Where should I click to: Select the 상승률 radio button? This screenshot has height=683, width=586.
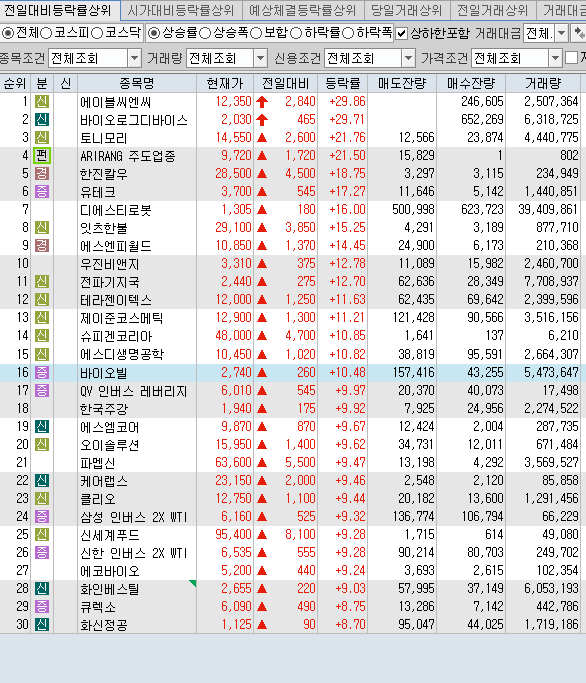[153, 33]
